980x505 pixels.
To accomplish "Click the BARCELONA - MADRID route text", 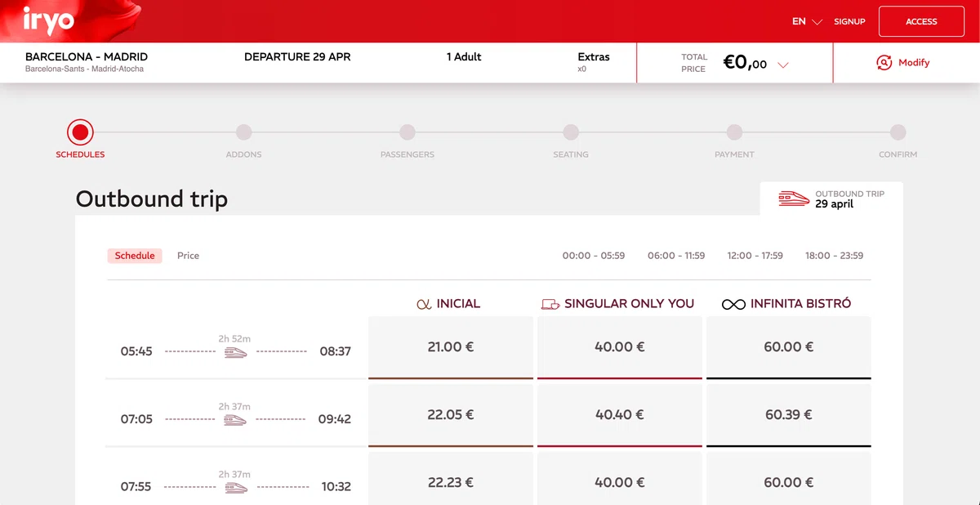I will (x=87, y=57).
